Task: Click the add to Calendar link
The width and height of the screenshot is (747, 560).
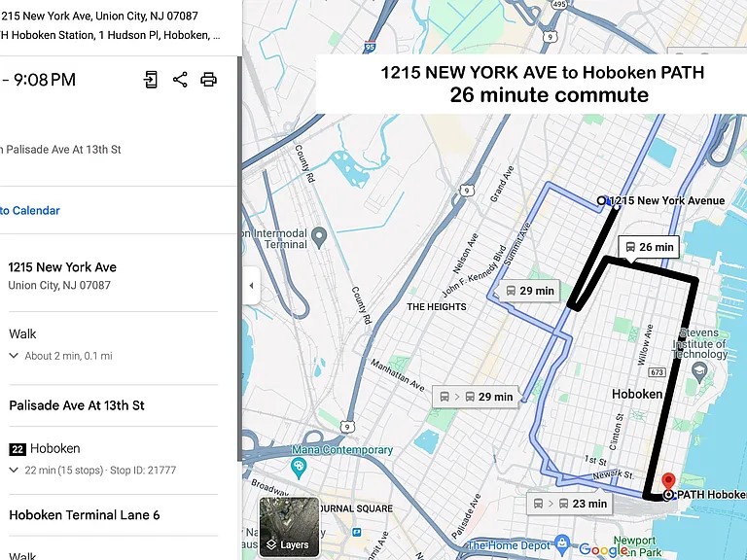Action: [x=29, y=210]
